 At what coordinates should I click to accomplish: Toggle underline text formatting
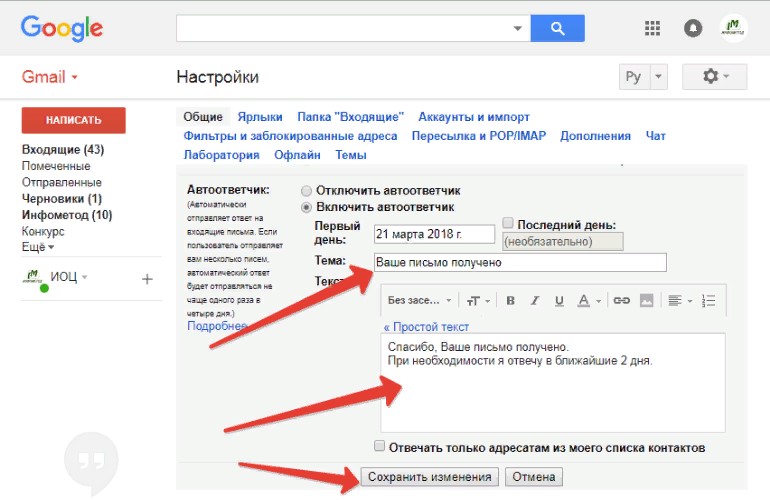pyautogui.click(x=559, y=300)
